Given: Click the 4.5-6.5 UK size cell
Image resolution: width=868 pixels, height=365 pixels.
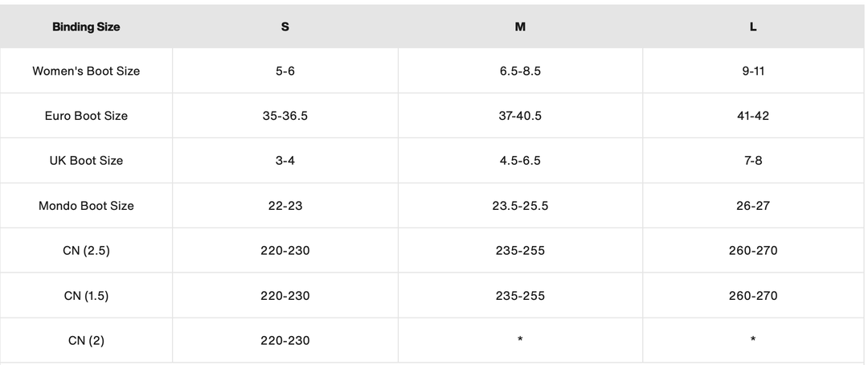Looking at the screenshot, I should click(520, 161).
